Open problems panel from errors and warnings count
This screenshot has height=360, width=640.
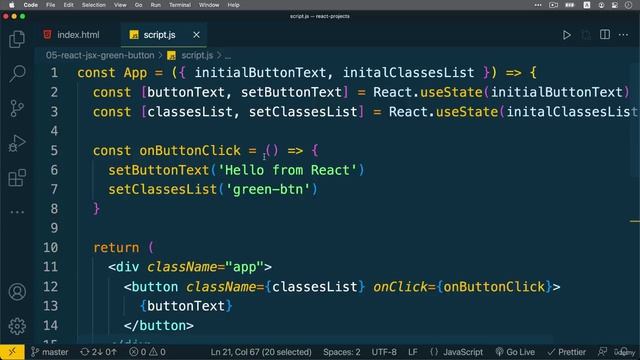[147, 352]
